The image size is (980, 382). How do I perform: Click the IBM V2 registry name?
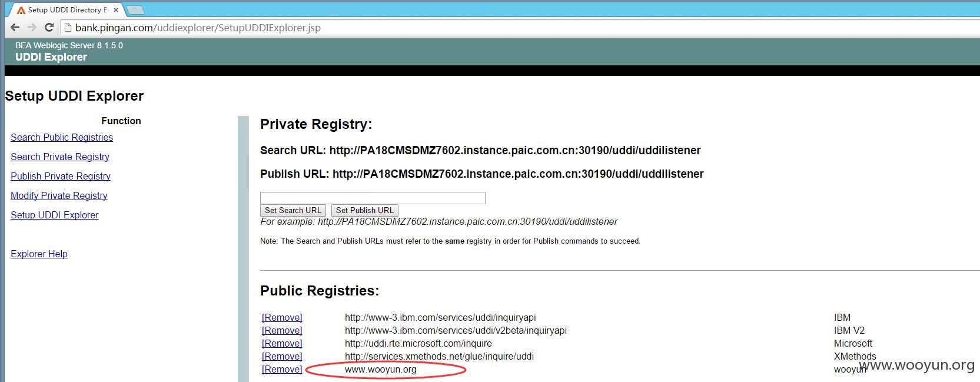pyautogui.click(x=849, y=330)
